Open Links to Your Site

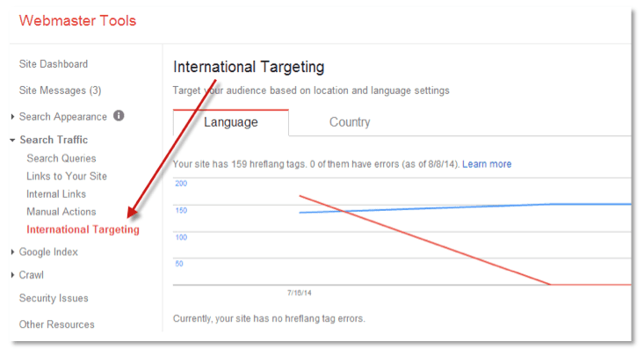(x=67, y=177)
